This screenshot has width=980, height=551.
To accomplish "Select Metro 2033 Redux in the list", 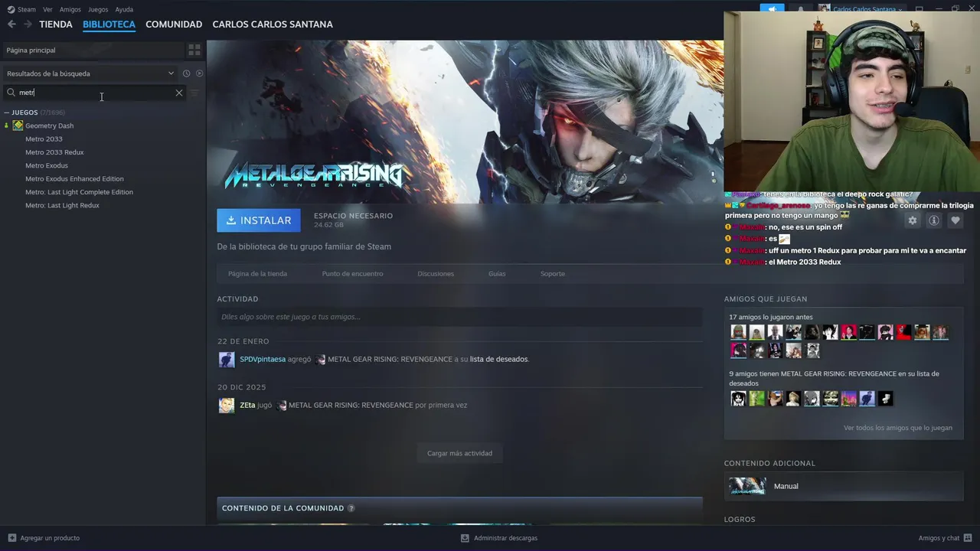I will pyautogui.click(x=54, y=152).
